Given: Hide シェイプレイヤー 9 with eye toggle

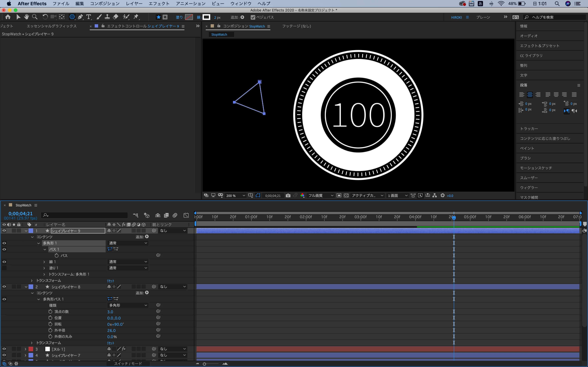Looking at the screenshot, I should (4, 231).
